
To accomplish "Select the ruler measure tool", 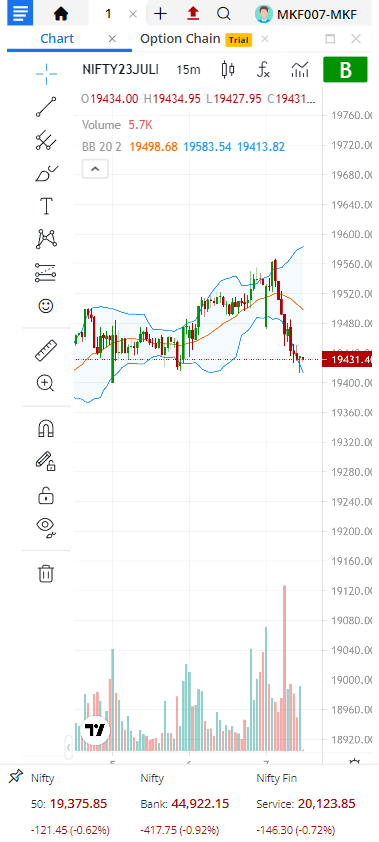I will point(46,350).
